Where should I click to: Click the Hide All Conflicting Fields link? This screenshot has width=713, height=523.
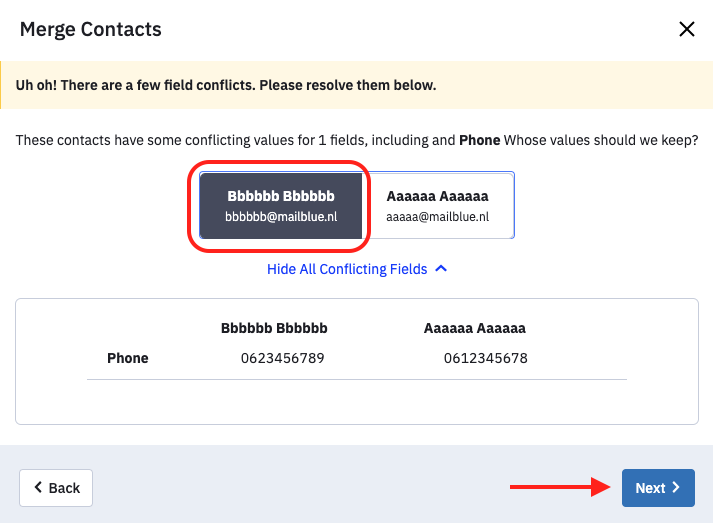(347, 269)
